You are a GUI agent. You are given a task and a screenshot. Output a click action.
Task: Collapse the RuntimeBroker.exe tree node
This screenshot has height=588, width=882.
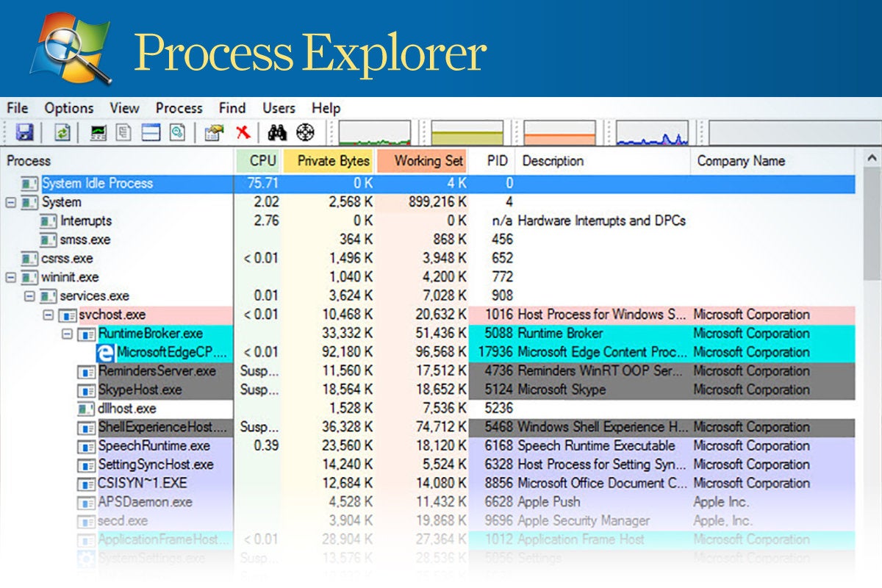point(68,334)
